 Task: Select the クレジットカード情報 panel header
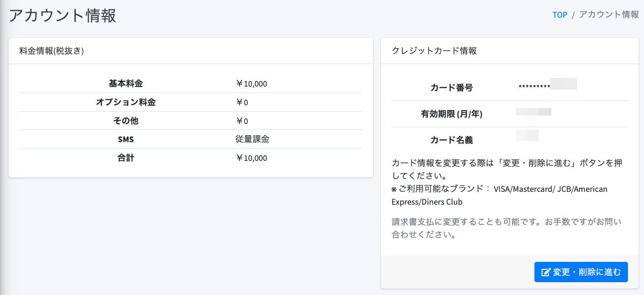(434, 51)
